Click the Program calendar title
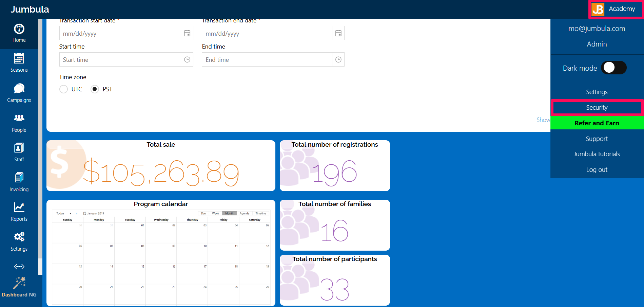 pos(161,204)
